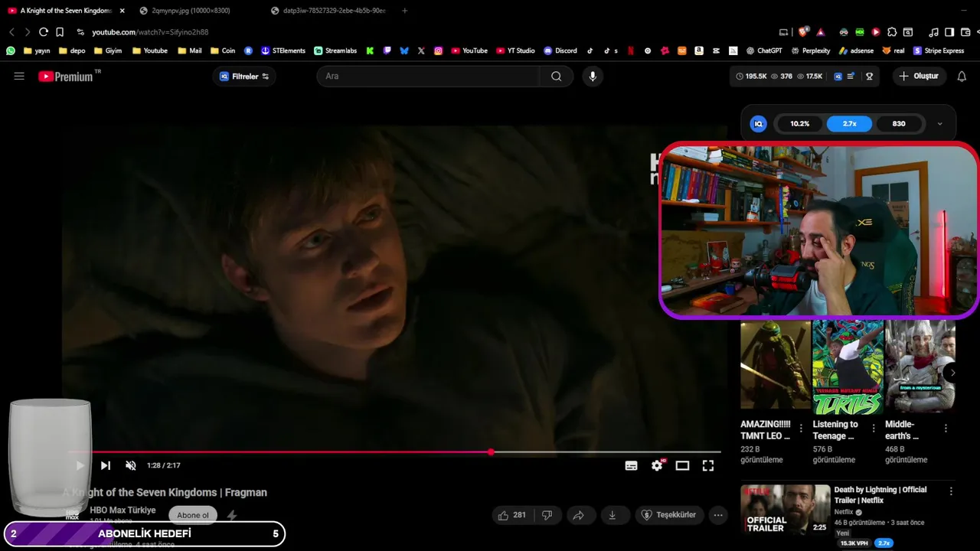Screen dimensions: 980x551
Task: Click the trophy icon in stats bar
Action: tap(869, 77)
